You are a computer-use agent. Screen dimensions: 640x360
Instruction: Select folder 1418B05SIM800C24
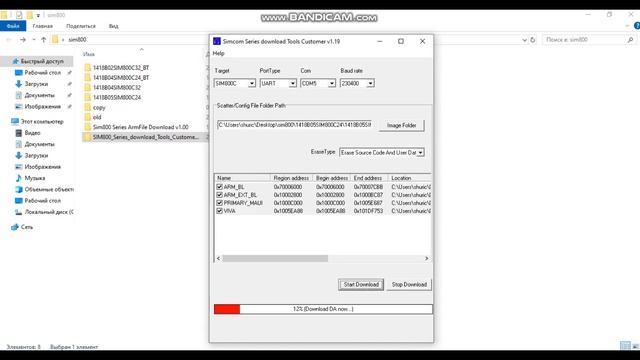tap(117, 98)
